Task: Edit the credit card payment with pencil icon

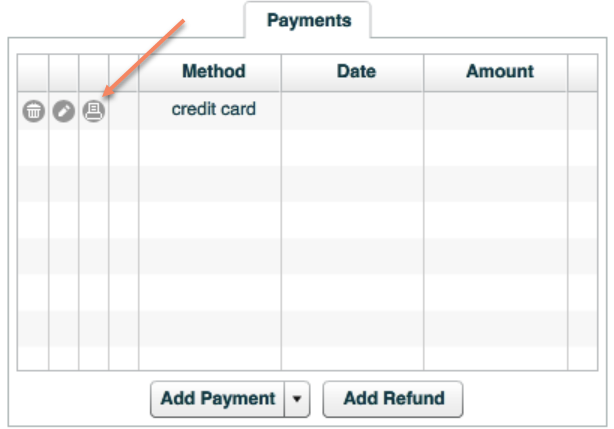Action: click(63, 112)
